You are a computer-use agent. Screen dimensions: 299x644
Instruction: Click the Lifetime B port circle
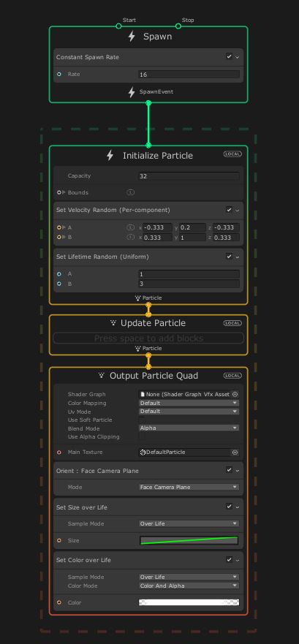(x=59, y=284)
